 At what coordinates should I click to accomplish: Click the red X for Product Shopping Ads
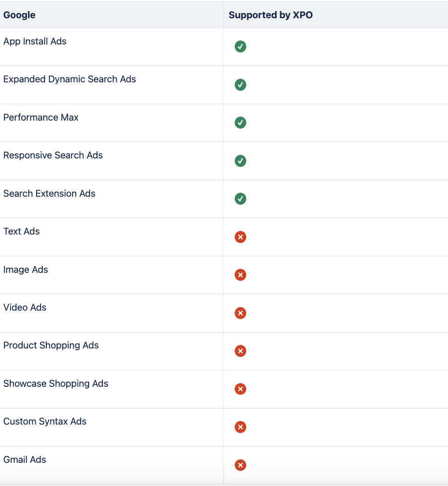tap(240, 351)
